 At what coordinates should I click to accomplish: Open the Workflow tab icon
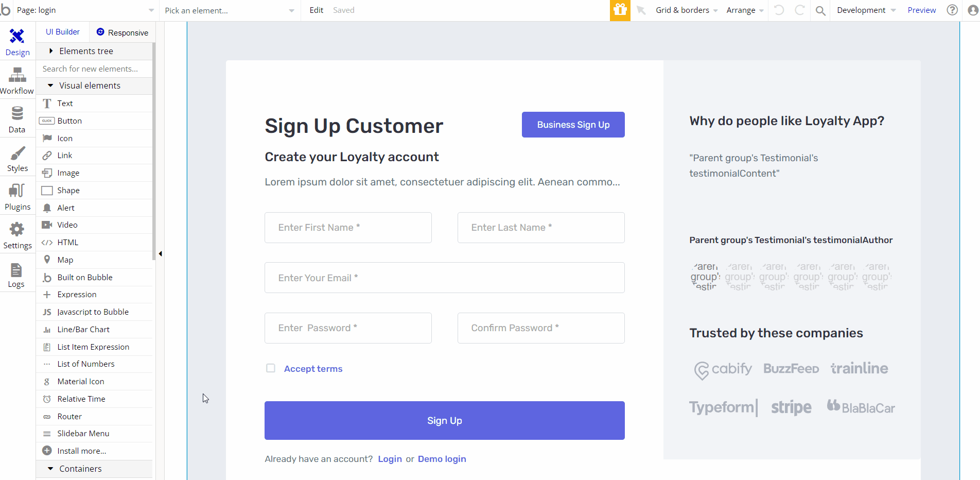point(17,75)
